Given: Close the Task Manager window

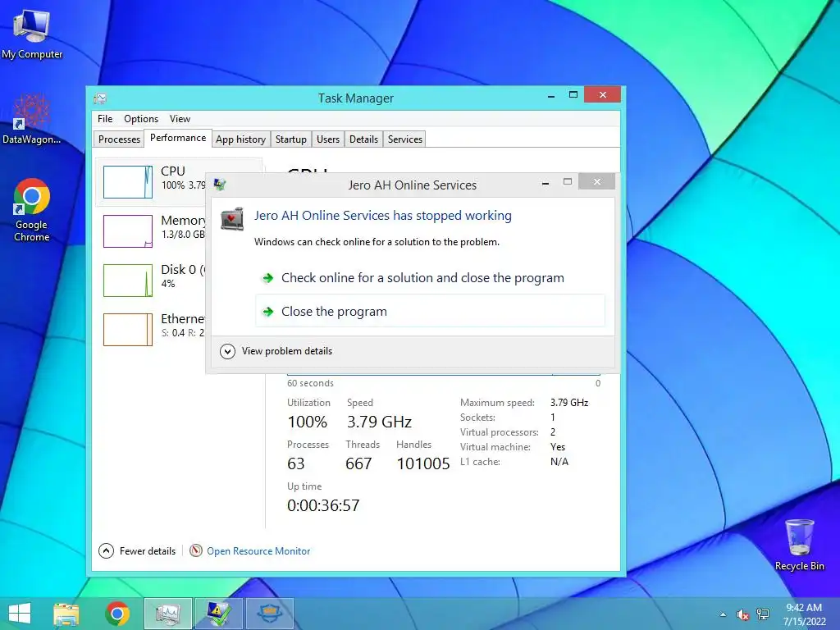Looking at the screenshot, I should pos(603,94).
